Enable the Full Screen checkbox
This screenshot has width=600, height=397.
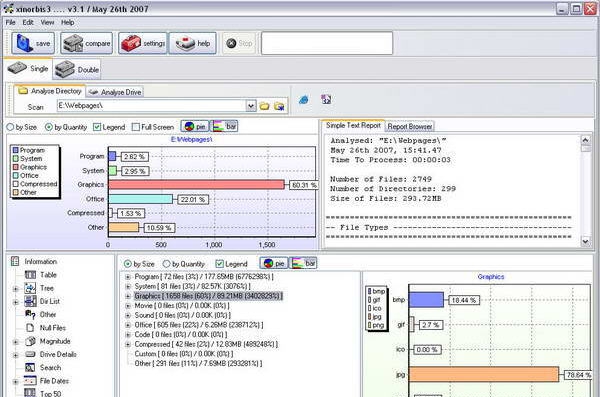[135, 127]
